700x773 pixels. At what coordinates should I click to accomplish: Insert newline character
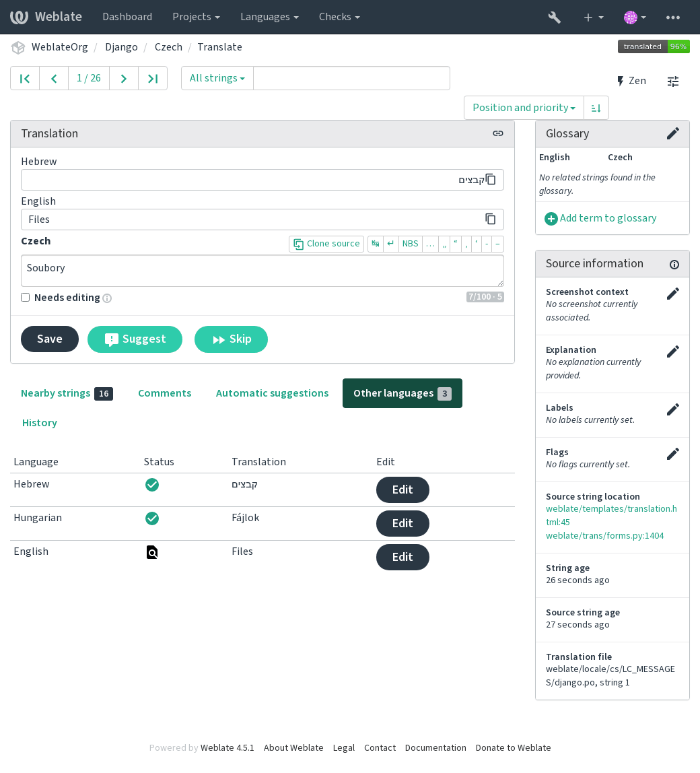coord(390,244)
